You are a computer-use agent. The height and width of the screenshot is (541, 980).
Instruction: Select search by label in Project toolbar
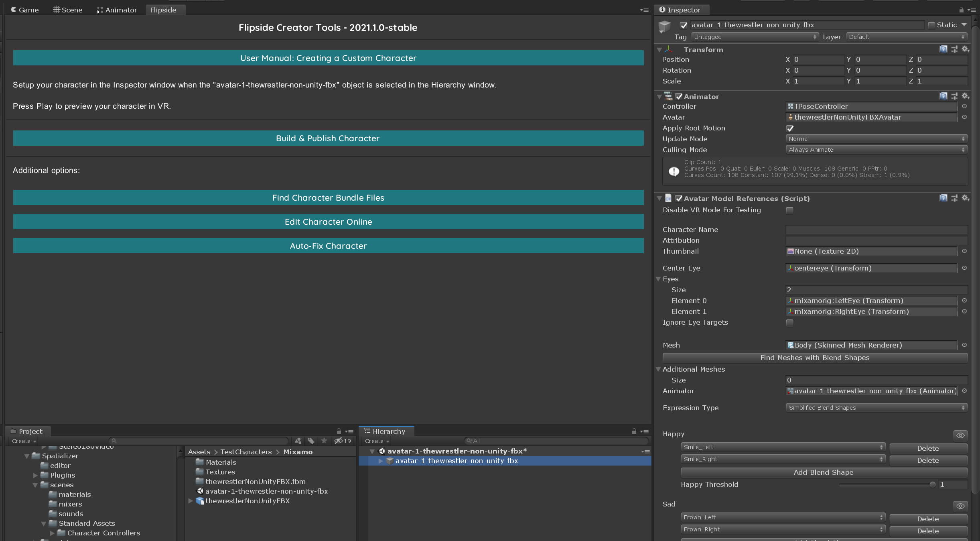tap(312, 441)
